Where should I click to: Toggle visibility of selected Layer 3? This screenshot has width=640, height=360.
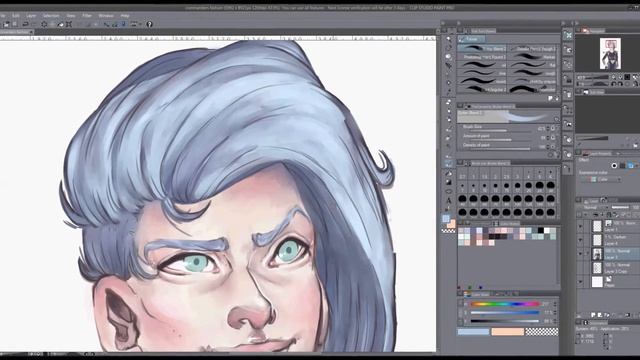click(580, 254)
